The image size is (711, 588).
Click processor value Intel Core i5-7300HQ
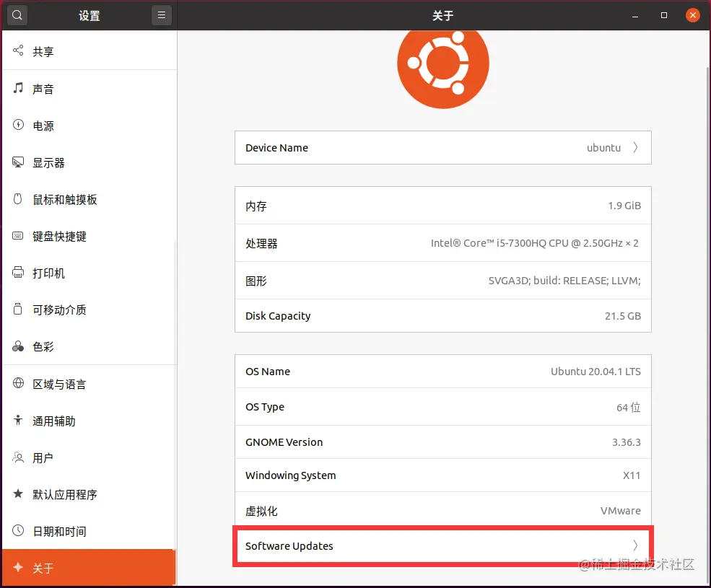click(x=535, y=243)
